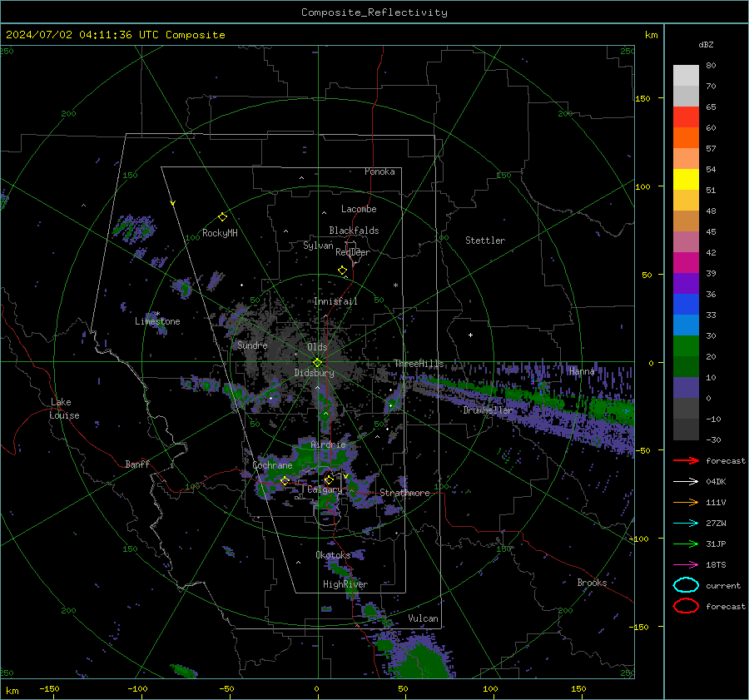Click the Ponoka city label

[x=379, y=171]
